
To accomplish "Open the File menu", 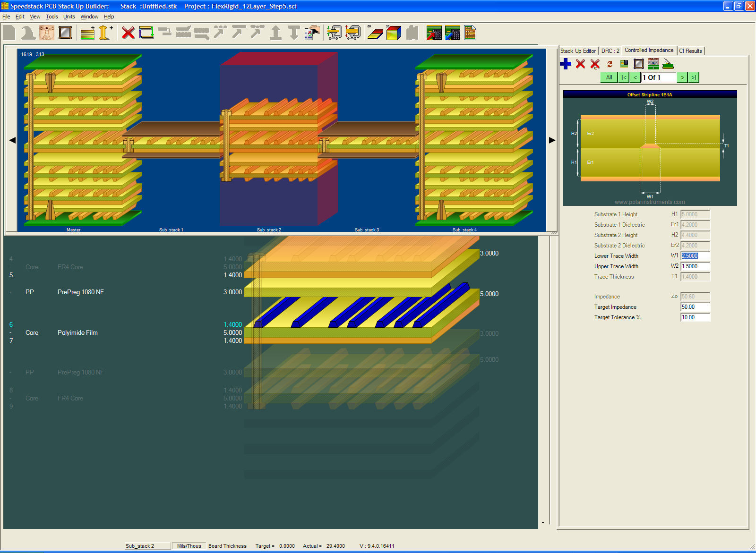I will [x=6, y=17].
